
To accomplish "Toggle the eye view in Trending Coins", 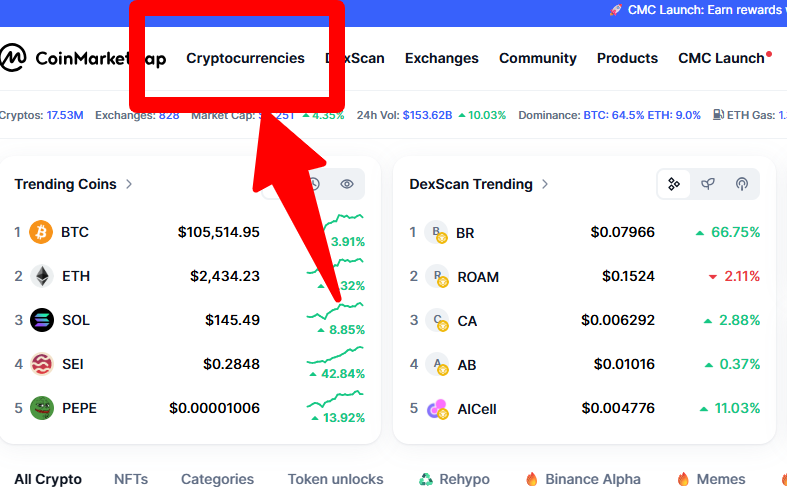I will pos(347,184).
